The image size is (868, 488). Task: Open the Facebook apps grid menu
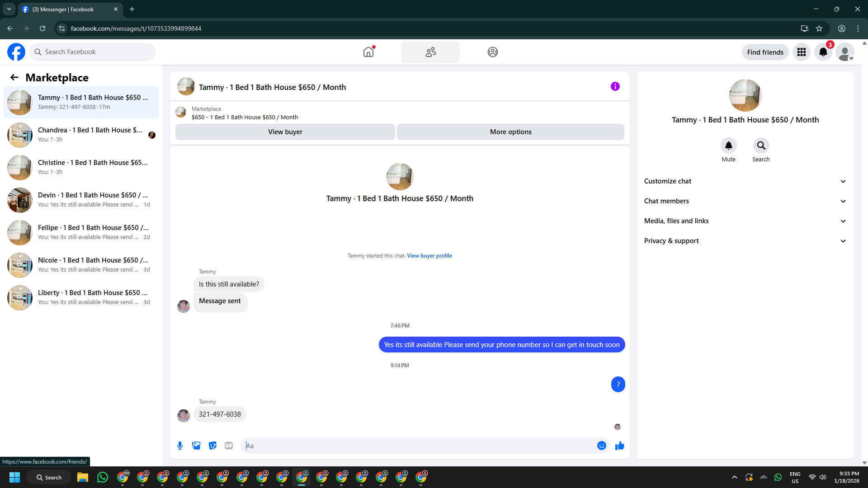click(x=801, y=52)
